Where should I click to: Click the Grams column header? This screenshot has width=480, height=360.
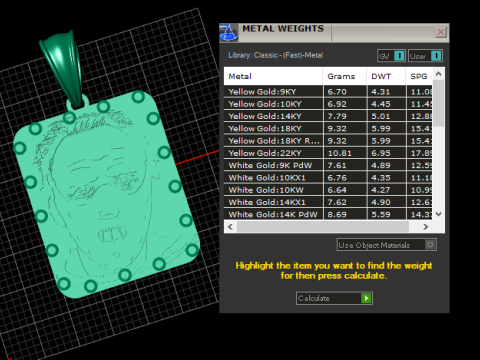[344, 76]
